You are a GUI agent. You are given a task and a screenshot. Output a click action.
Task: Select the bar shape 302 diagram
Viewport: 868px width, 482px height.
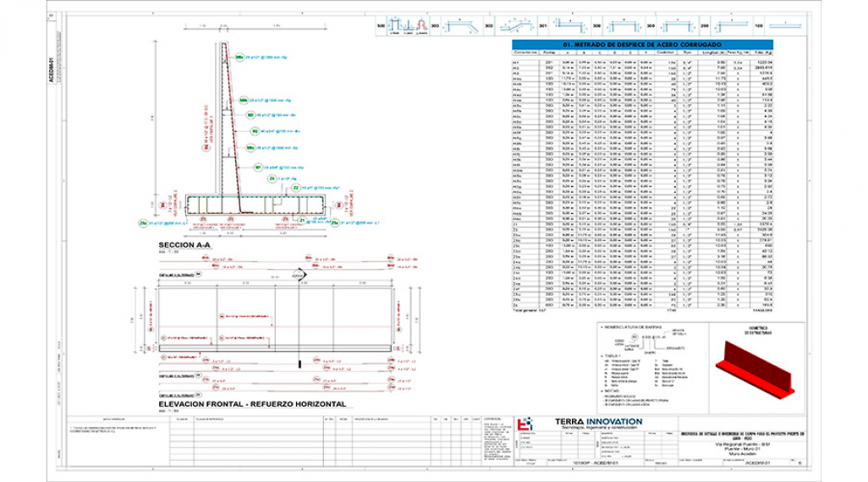tap(516, 26)
